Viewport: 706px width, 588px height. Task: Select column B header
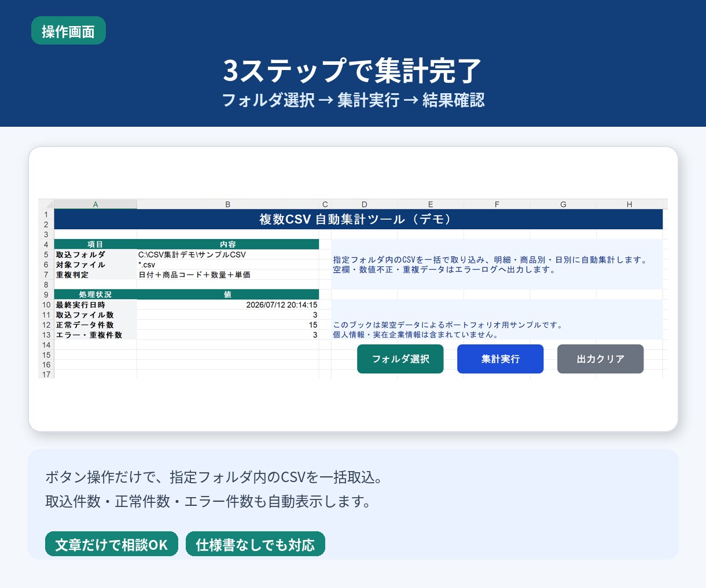pos(228,204)
